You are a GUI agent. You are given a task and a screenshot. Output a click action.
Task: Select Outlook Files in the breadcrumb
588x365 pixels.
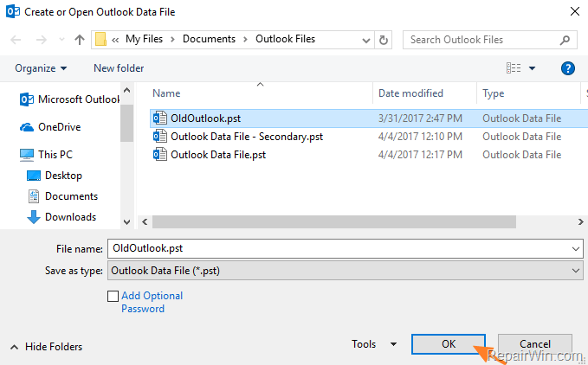click(285, 39)
